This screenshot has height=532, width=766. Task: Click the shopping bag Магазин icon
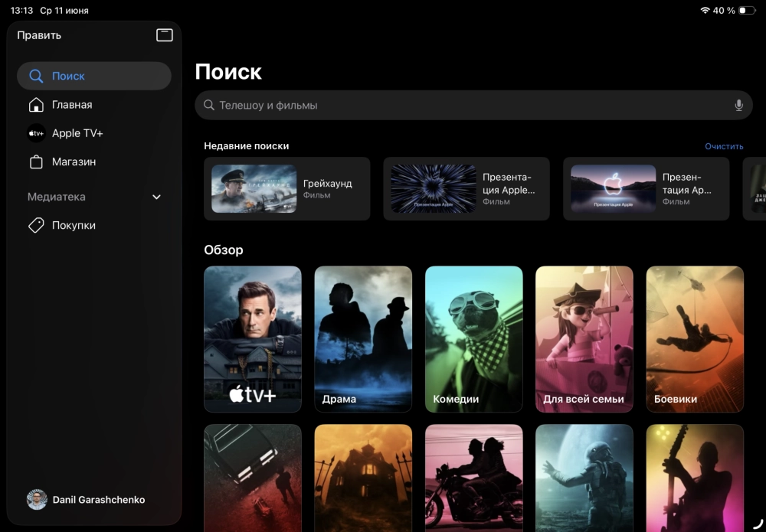tap(36, 162)
